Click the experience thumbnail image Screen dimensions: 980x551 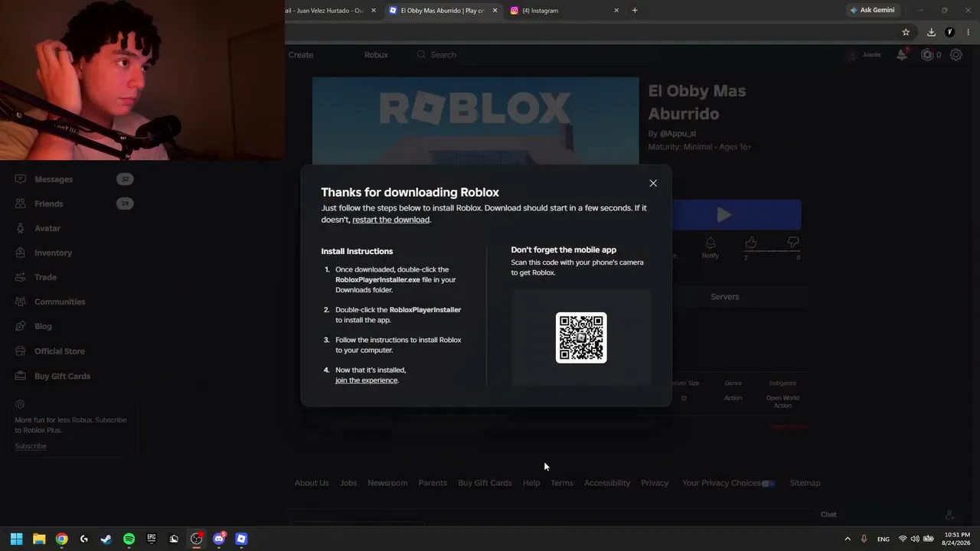[475, 121]
